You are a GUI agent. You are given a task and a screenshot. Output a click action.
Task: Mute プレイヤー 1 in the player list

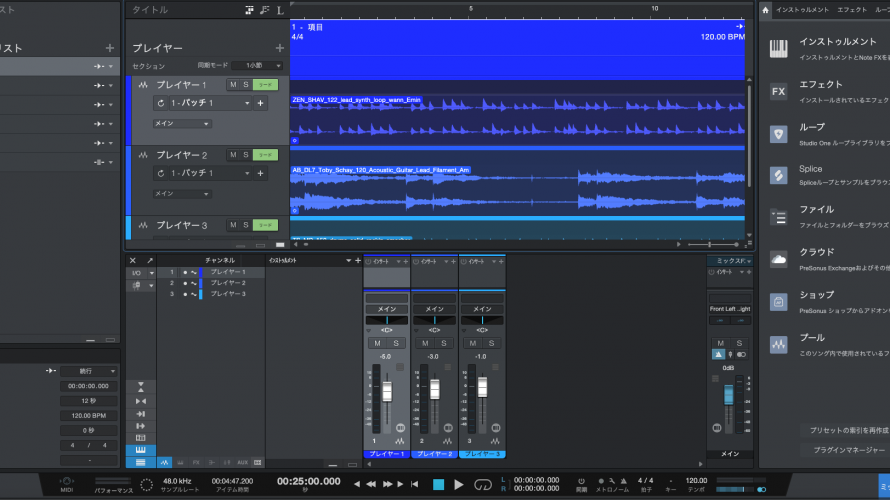(x=233, y=85)
